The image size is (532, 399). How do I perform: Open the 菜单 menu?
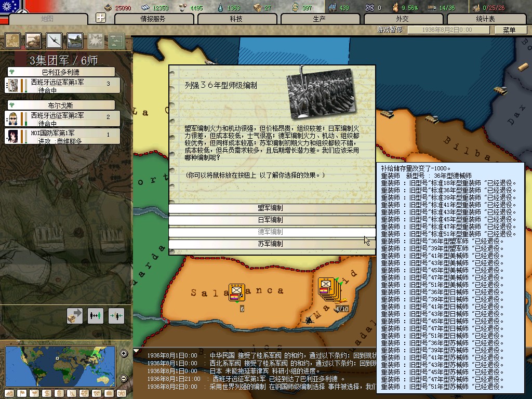point(509,30)
